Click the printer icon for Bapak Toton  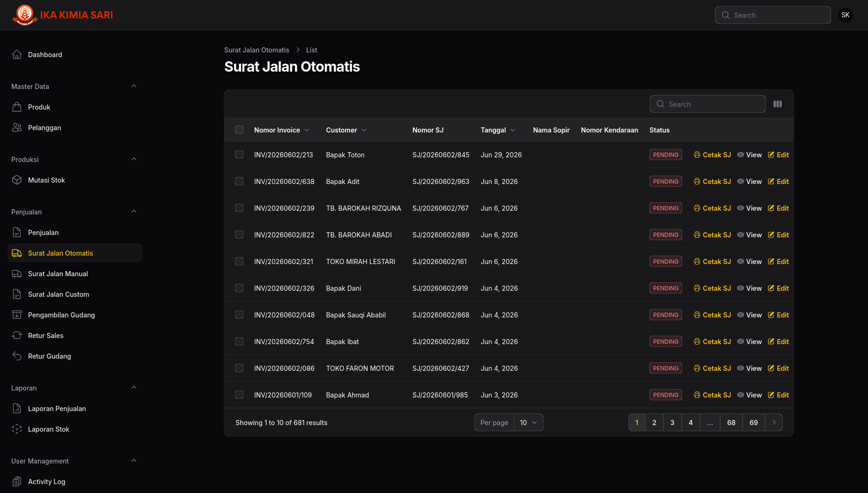[x=697, y=155]
